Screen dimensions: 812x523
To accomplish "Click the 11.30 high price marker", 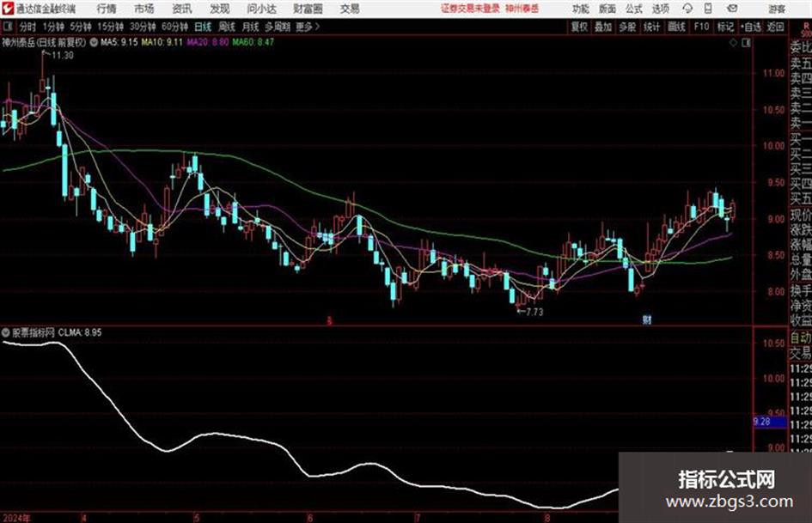I will [62, 56].
